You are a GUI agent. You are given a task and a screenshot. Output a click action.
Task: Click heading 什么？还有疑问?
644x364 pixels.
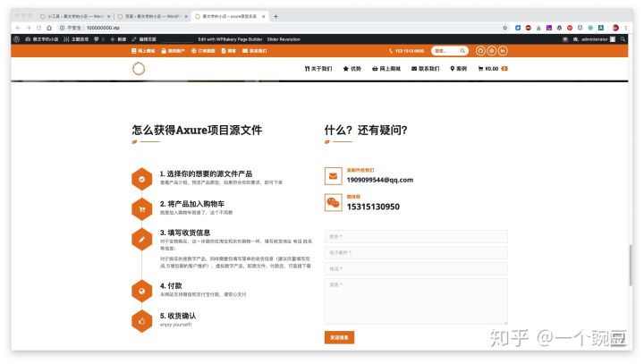click(366, 131)
